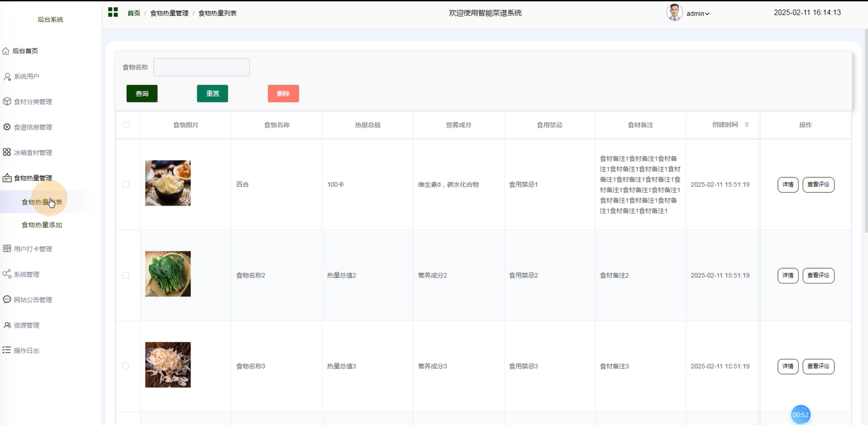The height and width of the screenshot is (425, 868).
Task: Go to 首页 breadcrumb link
Action: [134, 13]
